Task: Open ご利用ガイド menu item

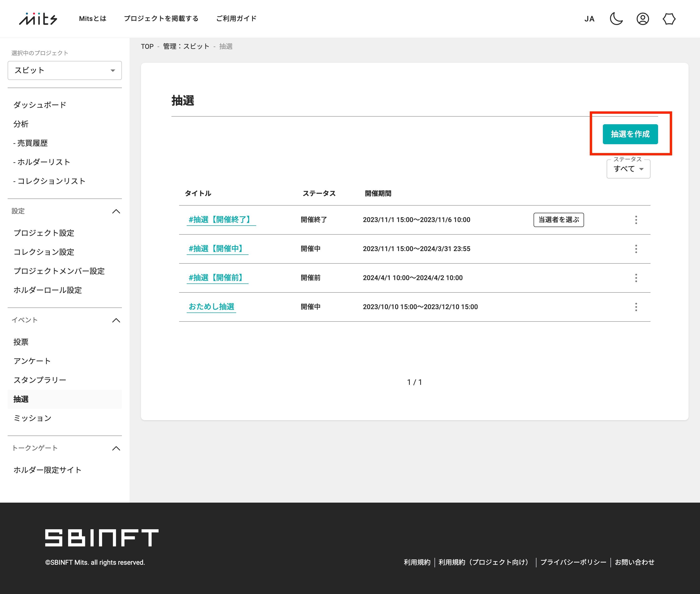Action: [236, 19]
